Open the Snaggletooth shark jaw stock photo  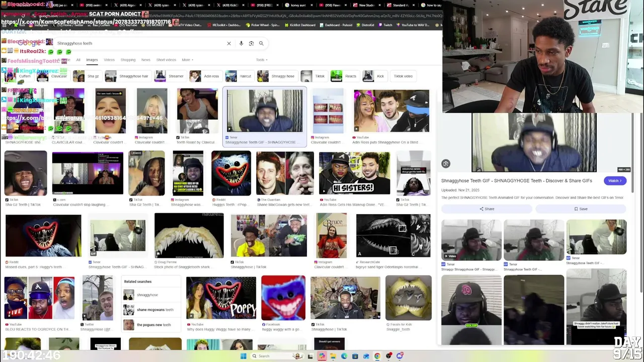[189, 235]
